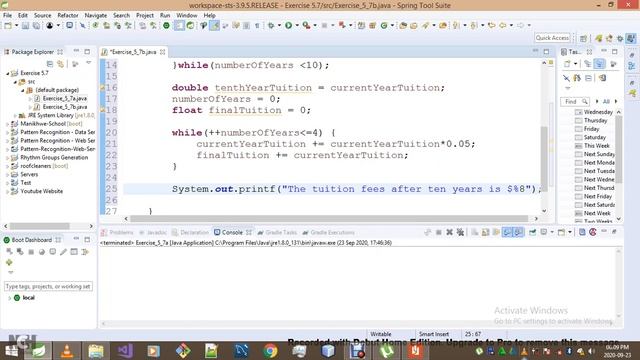The image size is (640, 360).
Task: Open the Debug button dropdown arrow
Action: [x=279, y=26]
